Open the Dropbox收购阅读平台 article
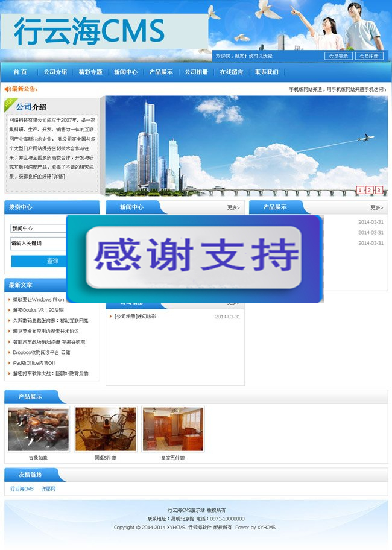 tap(42, 352)
